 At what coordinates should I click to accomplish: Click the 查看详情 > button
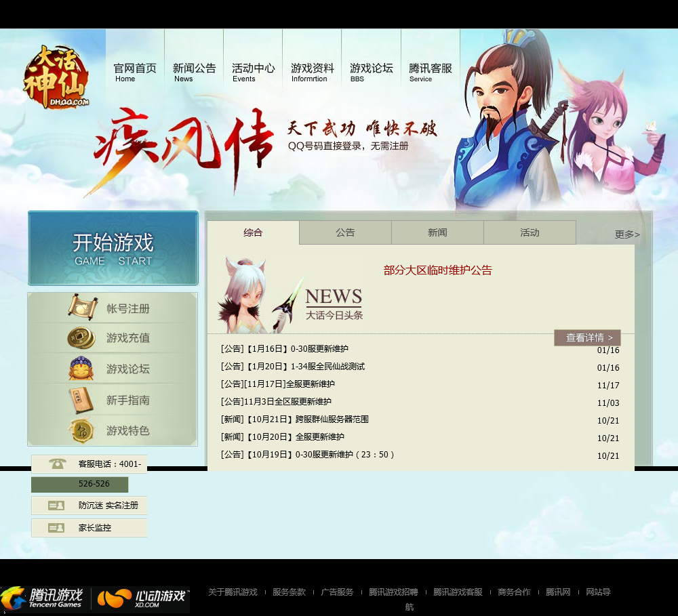pos(587,337)
